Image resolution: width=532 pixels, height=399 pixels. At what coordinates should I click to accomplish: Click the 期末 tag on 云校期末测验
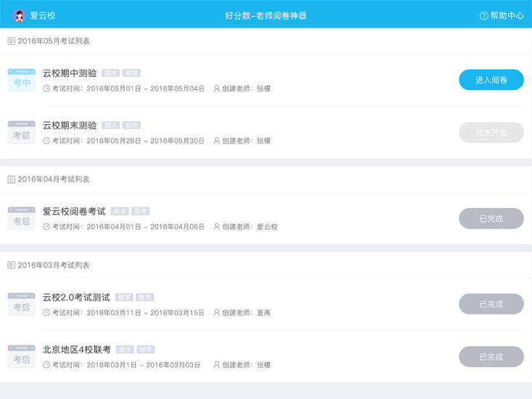pyautogui.click(x=110, y=126)
